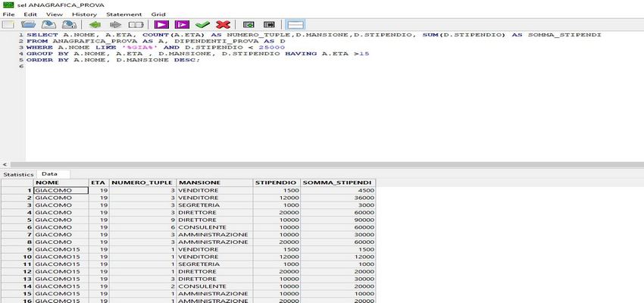Select row header number 5
The image size is (644, 303).
[17, 220]
